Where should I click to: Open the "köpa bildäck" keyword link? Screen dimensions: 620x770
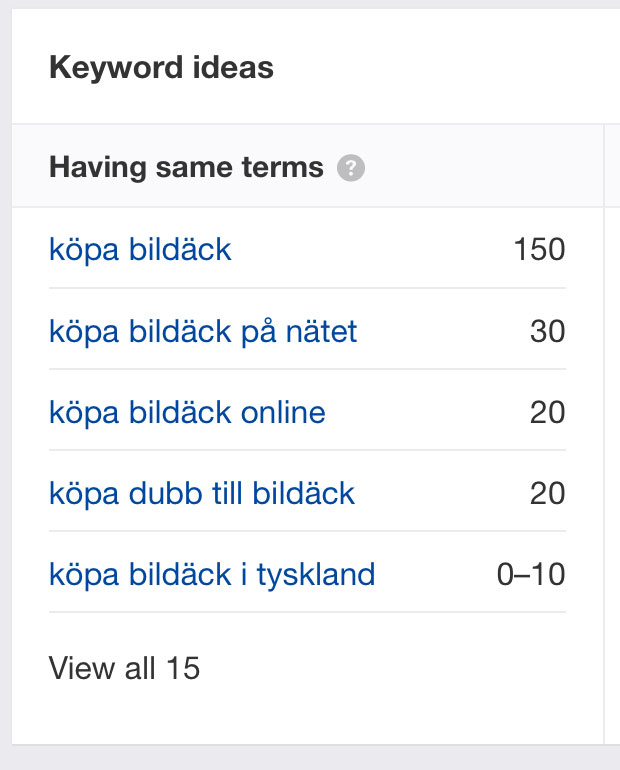click(140, 249)
